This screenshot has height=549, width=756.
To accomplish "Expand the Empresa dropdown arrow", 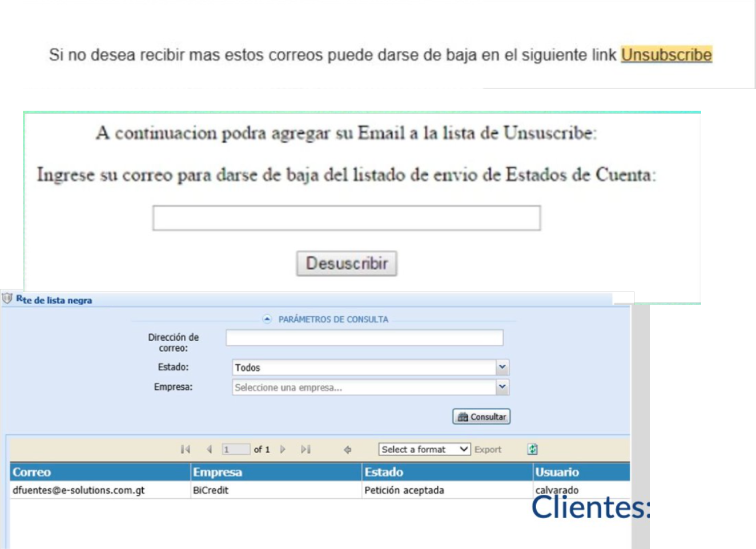I will pyautogui.click(x=502, y=387).
